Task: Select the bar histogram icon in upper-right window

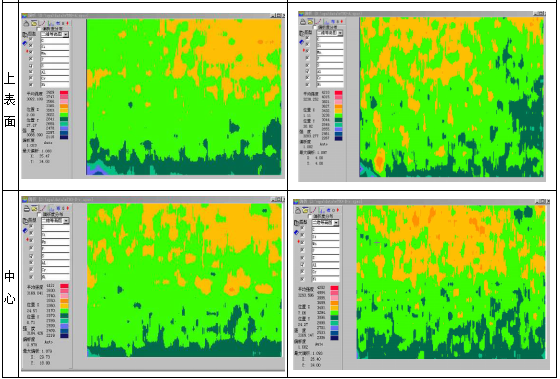Action: click(x=327, y=22)
